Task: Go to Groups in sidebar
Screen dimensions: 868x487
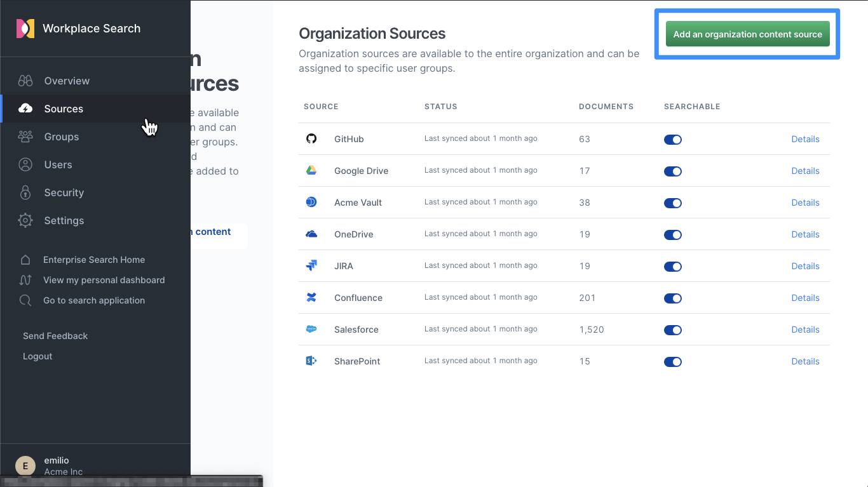Action: coord(95,137)
